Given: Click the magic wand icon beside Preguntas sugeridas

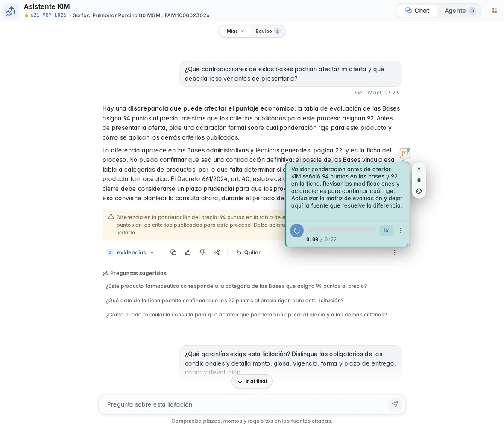Looking at the screenshot, I should point(105,273).
